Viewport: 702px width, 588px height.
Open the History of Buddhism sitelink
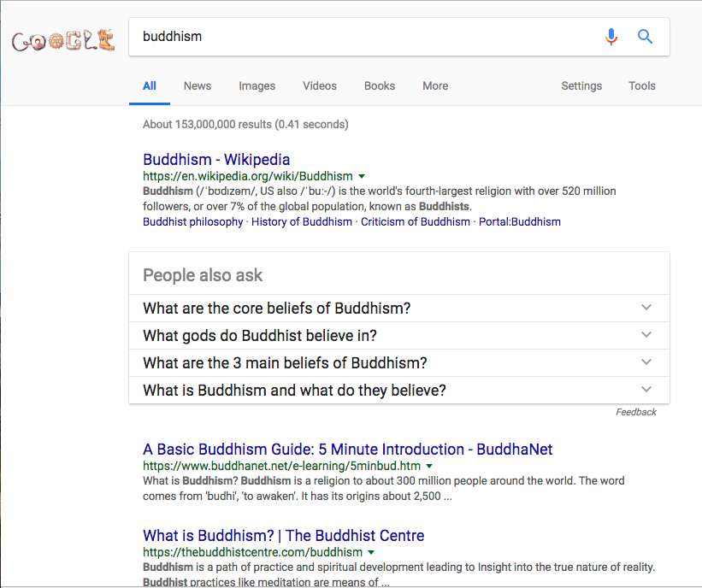pos(302,222)
